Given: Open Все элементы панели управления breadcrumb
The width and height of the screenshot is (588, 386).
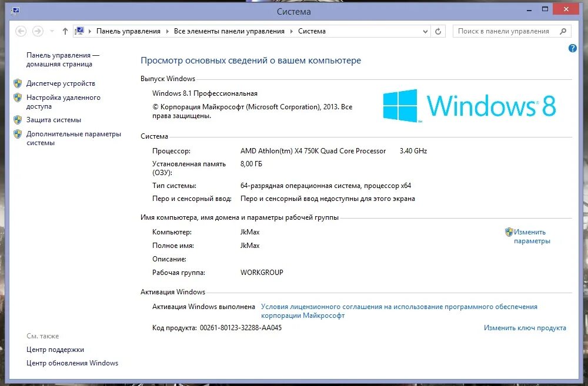Looking at the screenshot, I should tap(229, 31).
